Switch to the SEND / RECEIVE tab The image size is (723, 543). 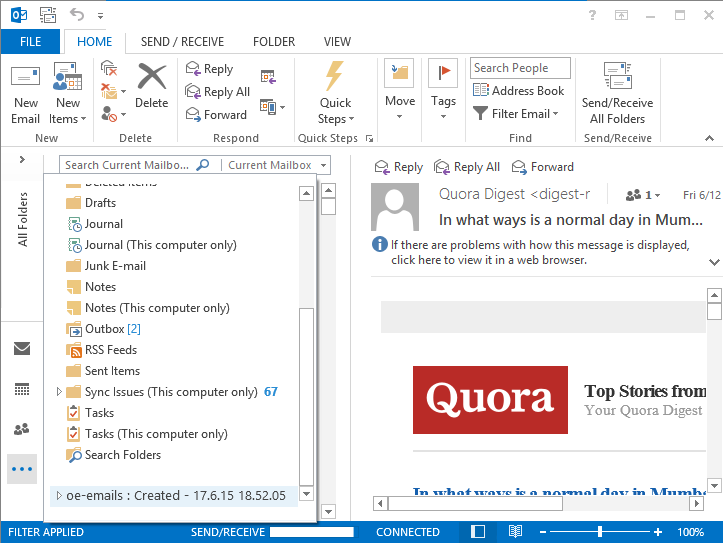coord(182,42)
